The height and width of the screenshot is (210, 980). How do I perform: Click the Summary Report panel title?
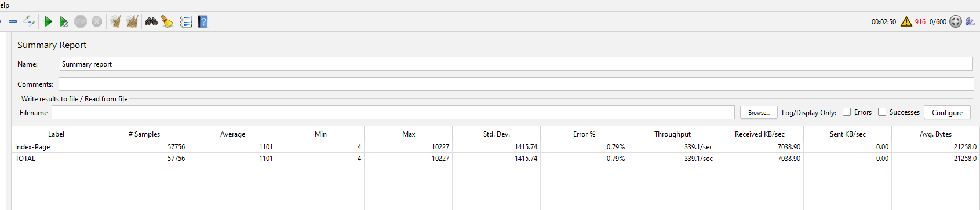(52, 45)
